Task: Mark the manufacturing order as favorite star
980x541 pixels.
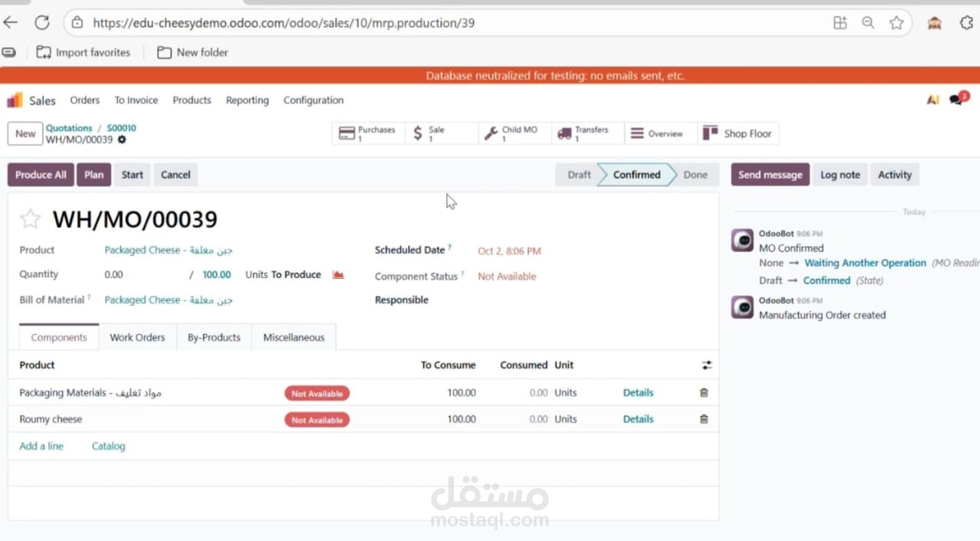Action: [30, 219]
